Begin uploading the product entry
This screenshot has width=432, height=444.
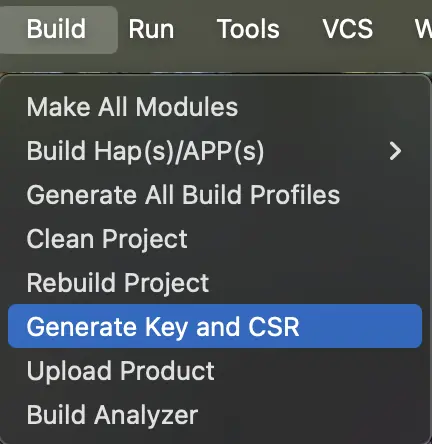pos(215,371)
